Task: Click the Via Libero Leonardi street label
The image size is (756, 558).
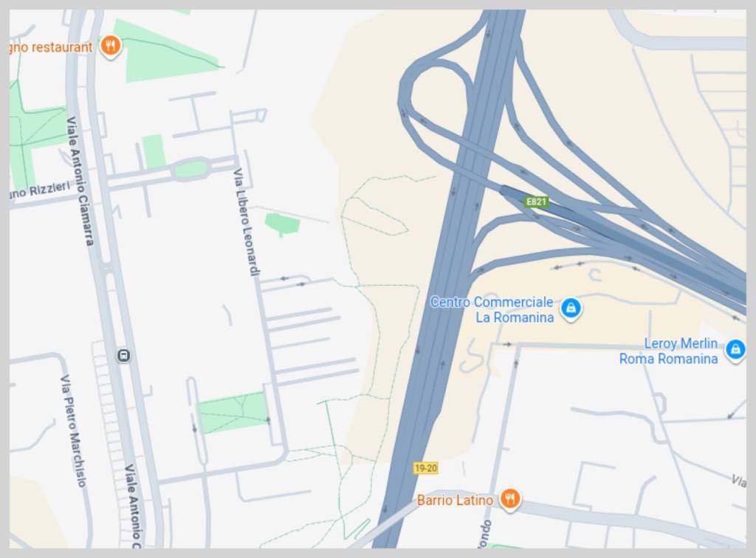Action: click(247, 222)
